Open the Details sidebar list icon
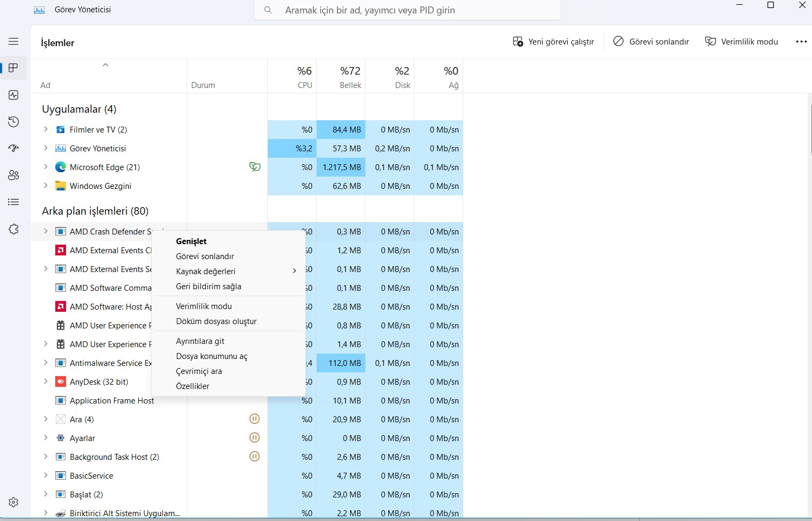 pos(13,202)
